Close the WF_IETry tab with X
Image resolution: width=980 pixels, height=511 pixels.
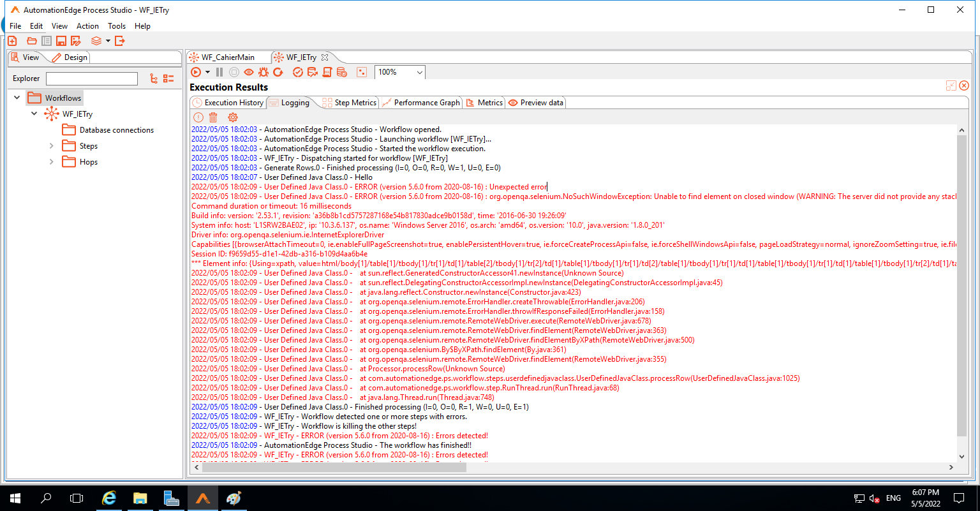324,57
